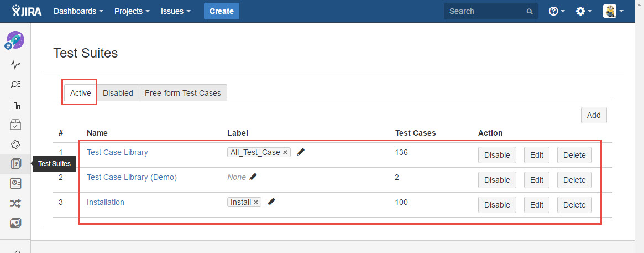Open the project rocket avatar
Image resolution: width=644 pixels, height=253 pixels.
15,41
